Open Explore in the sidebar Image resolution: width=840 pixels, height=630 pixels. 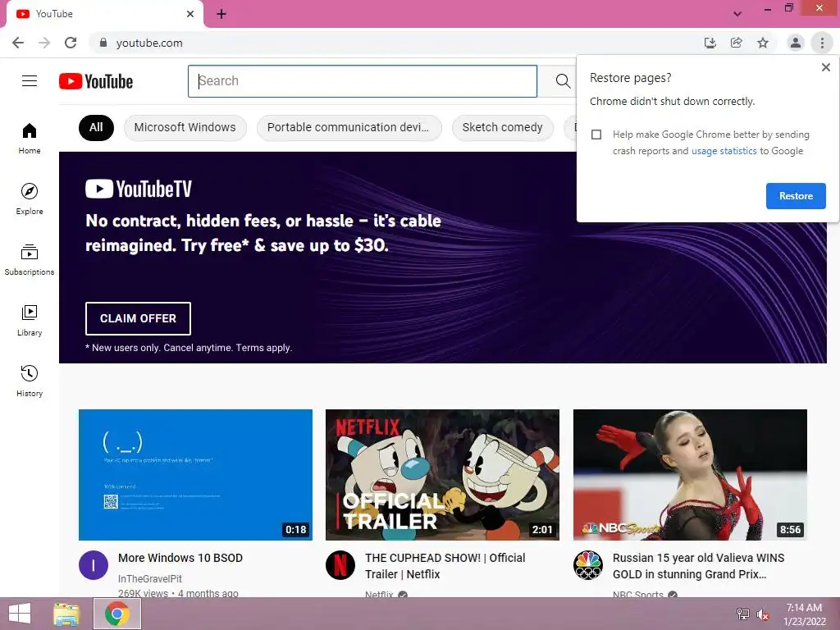(x=30, y=199)
